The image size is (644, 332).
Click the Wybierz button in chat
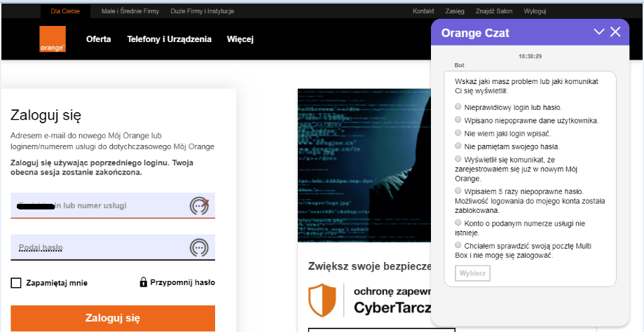[x=473, y=273]
